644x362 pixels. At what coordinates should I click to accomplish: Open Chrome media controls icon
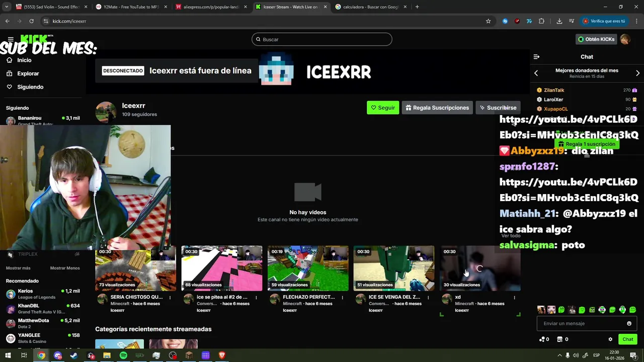(572, 21)
